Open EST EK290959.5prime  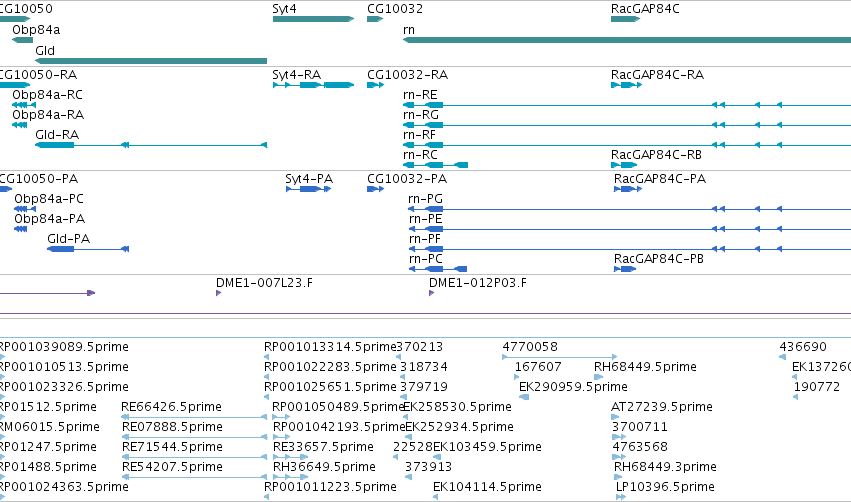tap(573, 387)
